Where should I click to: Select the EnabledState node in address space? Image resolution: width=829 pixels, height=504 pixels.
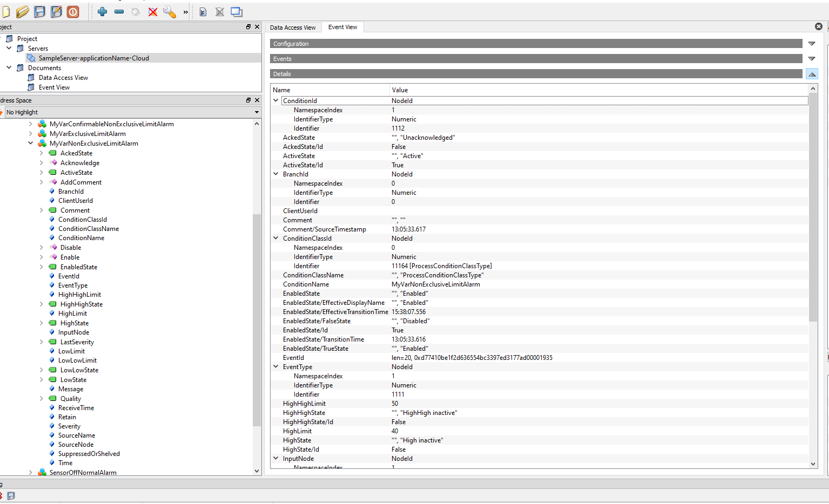79,267
